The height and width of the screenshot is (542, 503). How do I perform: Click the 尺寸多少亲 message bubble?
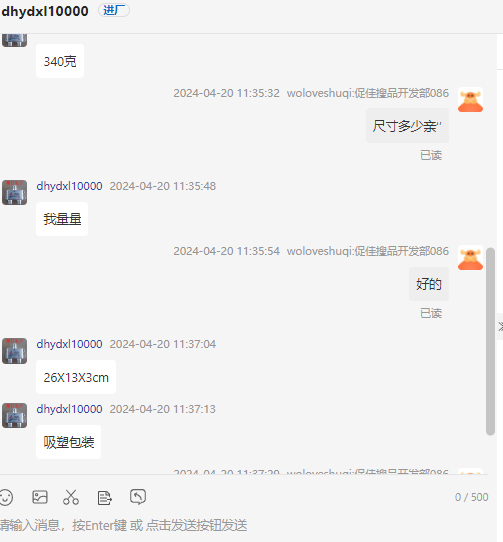coord(408,126)
